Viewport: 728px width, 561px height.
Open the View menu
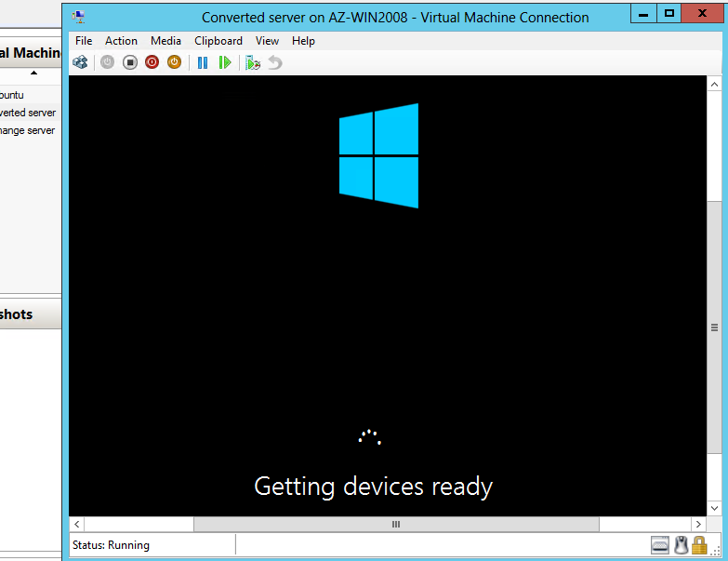267,41
